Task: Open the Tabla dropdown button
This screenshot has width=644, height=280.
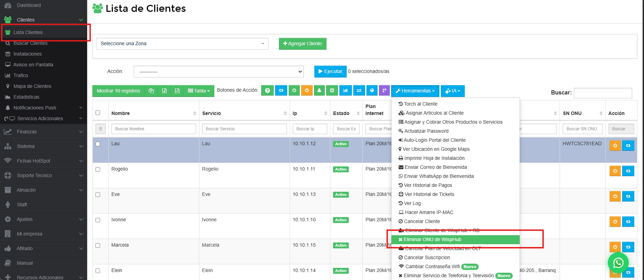Action: 199,91
